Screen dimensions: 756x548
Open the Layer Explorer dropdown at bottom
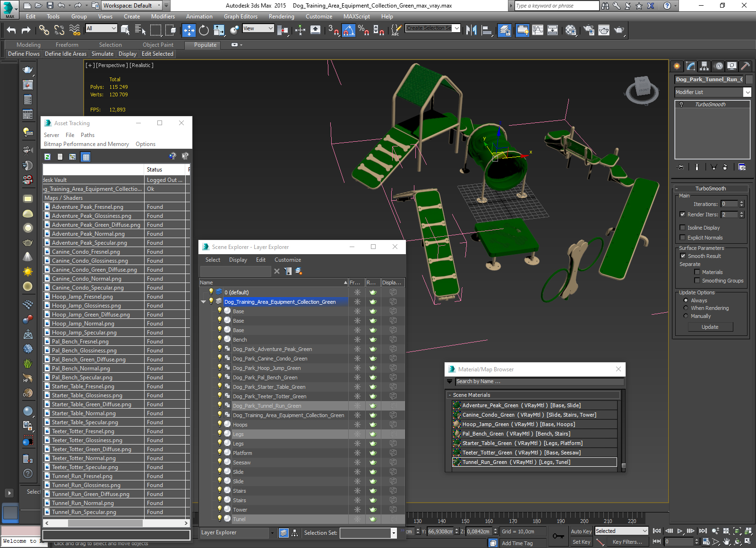point(272,533)
